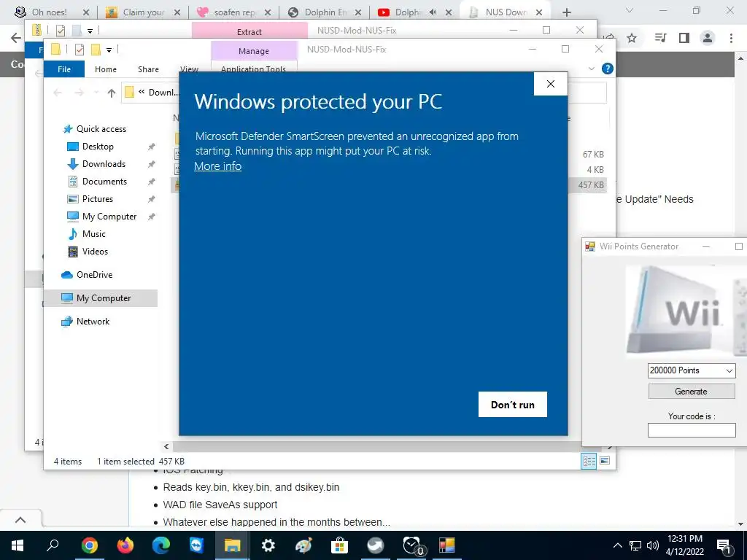Open Chrome media control icon
The image size is (747, 560).
[x=660, y=38]
